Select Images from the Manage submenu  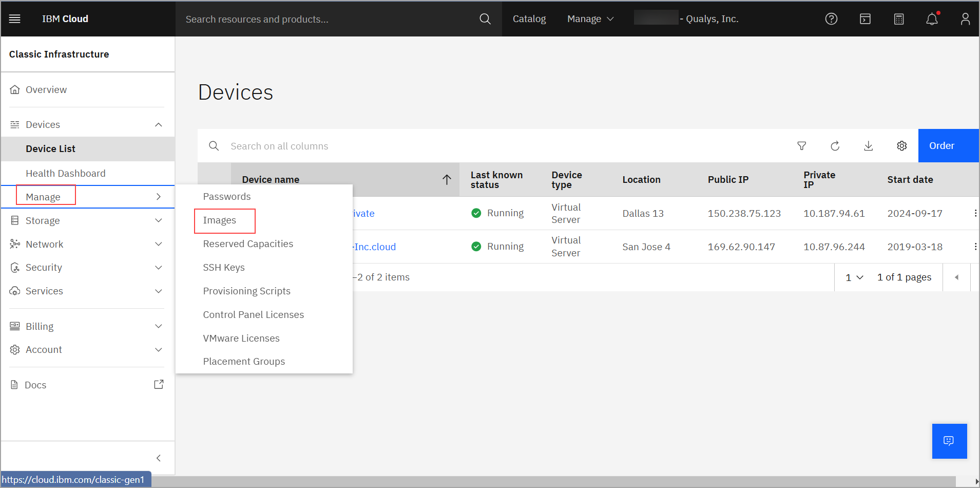tap(220, 220)
